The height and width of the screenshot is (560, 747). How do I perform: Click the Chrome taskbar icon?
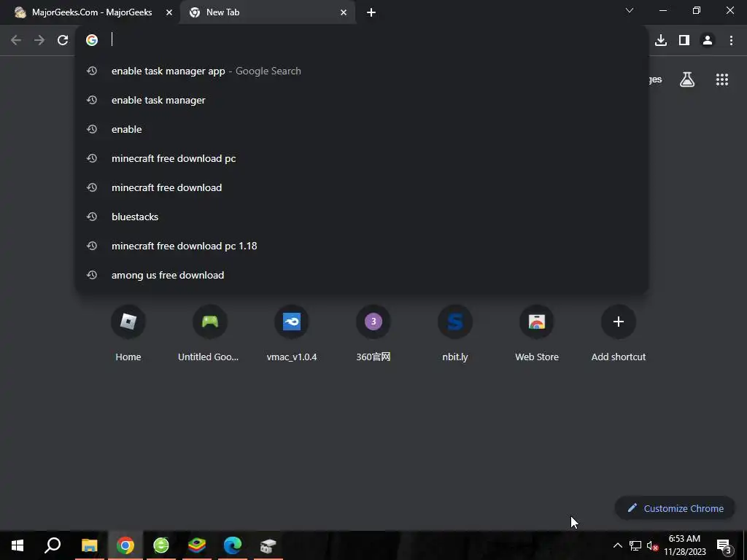[125, 545]
